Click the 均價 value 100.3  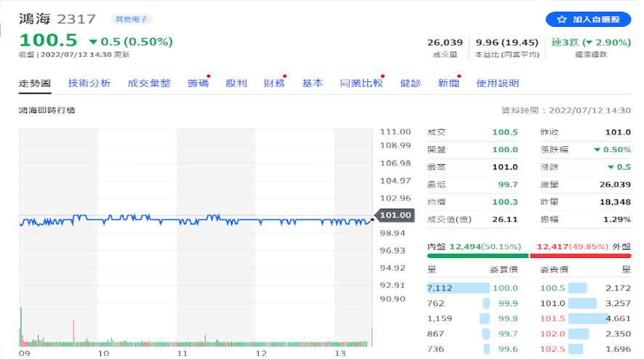coord(505,202)
